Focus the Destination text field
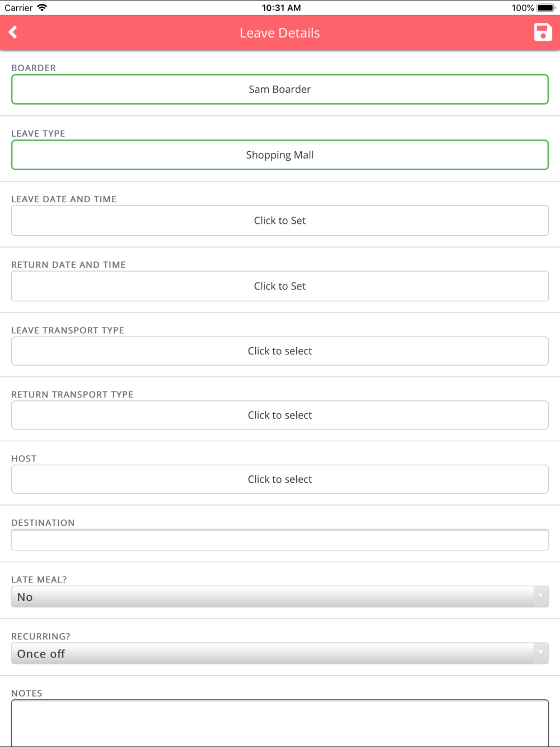The image size is (560, 747). pyautogui.click(x=280, y=540)
